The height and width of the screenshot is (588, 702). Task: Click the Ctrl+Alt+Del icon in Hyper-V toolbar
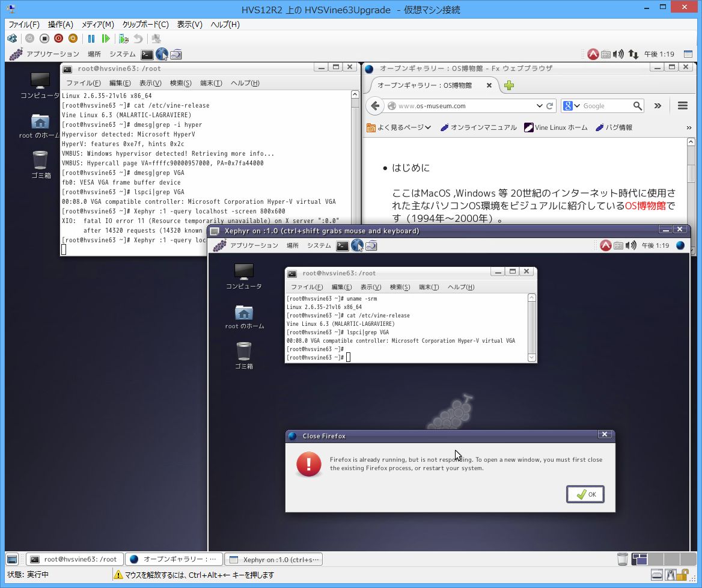pyautogui.click(x=12, y=38)
